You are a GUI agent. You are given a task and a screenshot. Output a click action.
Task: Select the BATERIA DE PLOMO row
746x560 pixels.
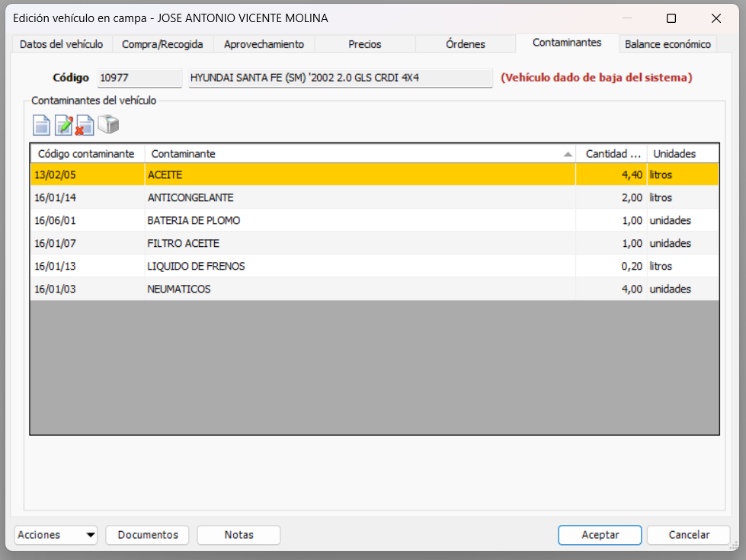pos(305,220)
